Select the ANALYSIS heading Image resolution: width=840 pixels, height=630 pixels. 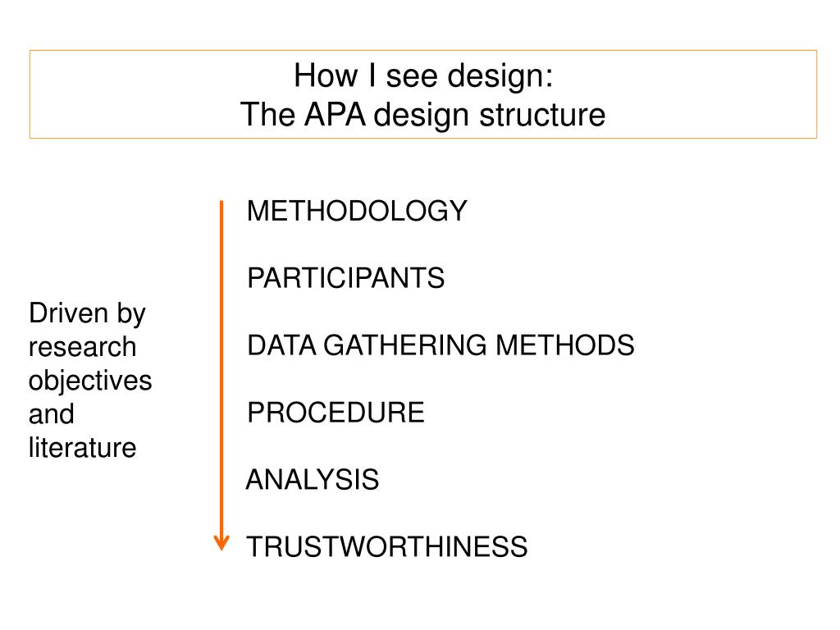(x=313, y=479)
